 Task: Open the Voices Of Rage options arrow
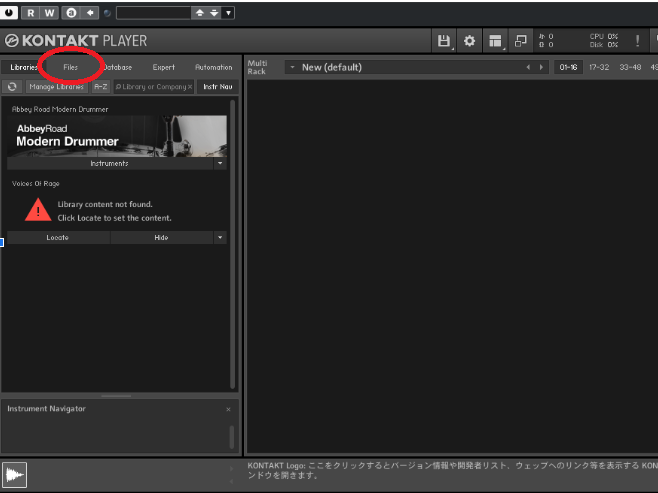(220, 237)
